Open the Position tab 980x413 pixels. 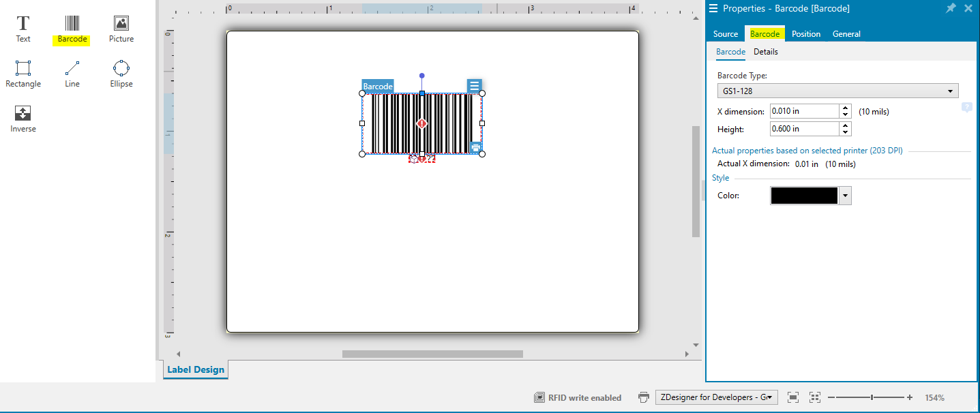click(x=806, y=34)
